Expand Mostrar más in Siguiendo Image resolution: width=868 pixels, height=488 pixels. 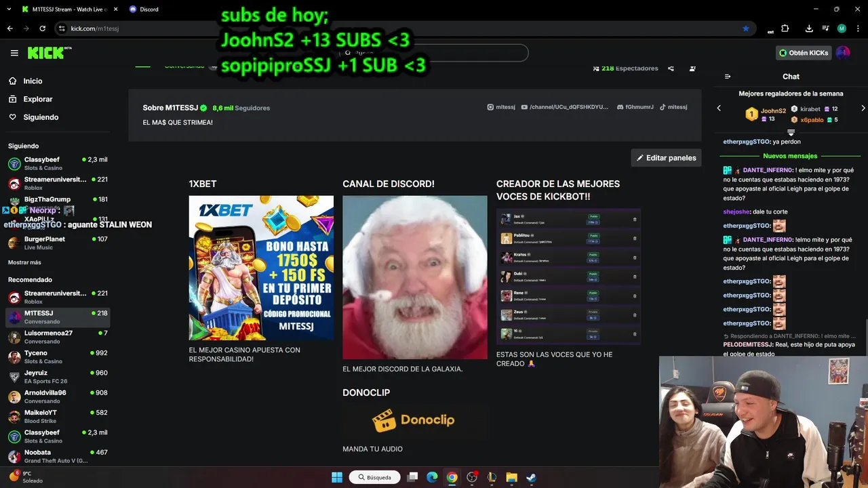pos(24,262)
